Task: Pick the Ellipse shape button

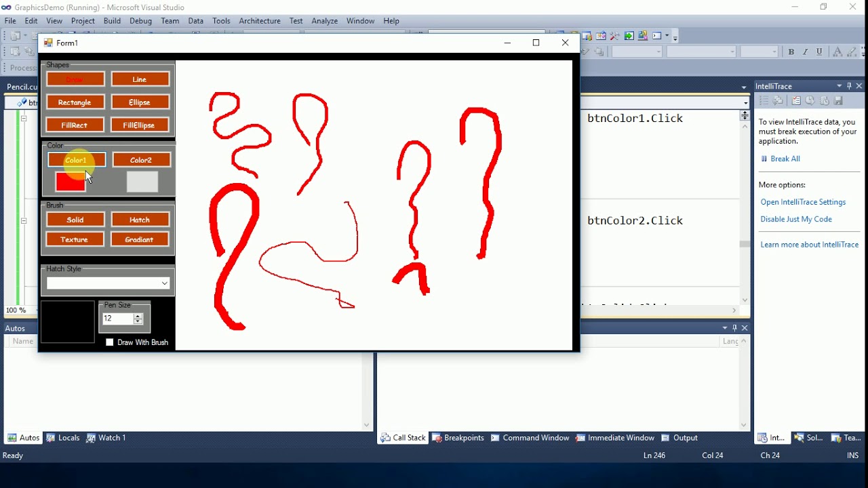Action: (140, 102)
